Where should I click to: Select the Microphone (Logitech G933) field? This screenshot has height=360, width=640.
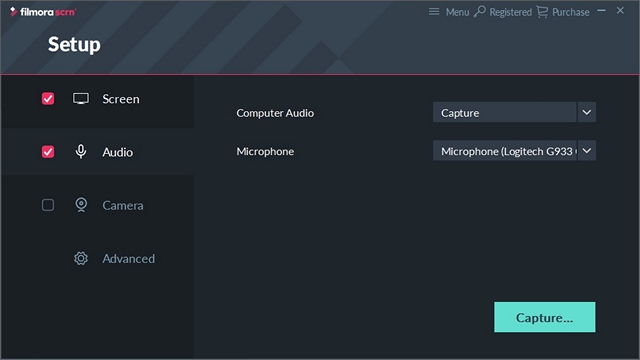click(504, 151)
